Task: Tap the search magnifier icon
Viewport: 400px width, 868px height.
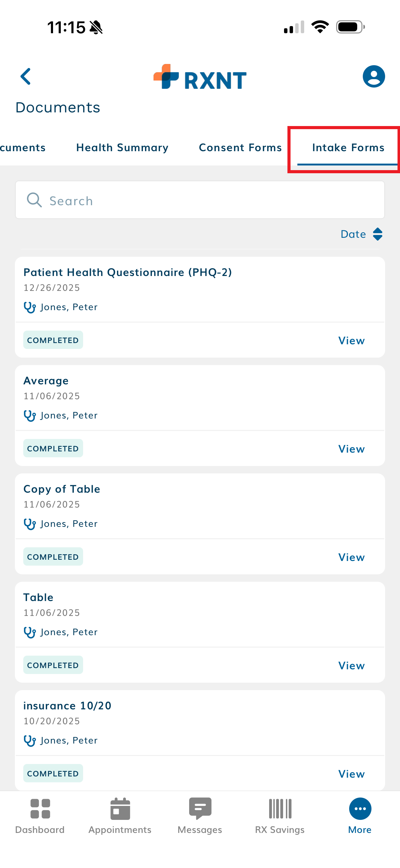Action: coord(34,200)
